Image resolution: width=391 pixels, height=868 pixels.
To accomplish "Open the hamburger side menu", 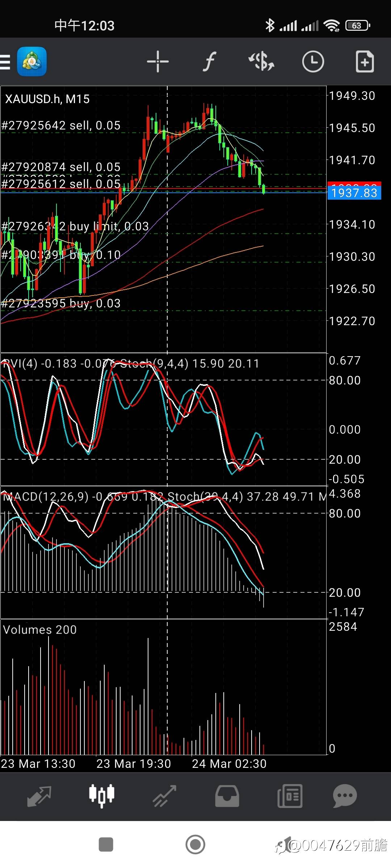I will pos(5,61).
